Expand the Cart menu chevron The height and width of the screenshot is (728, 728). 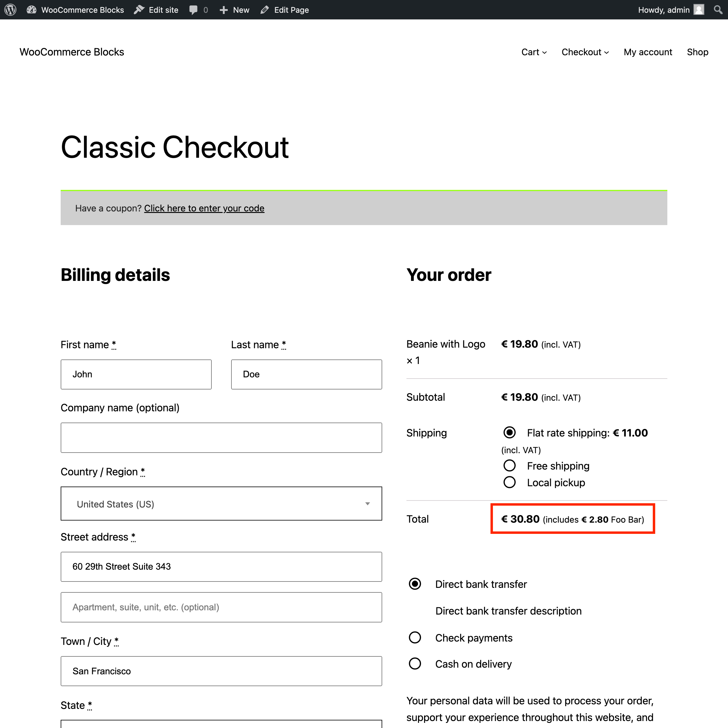tap(544, 52)
